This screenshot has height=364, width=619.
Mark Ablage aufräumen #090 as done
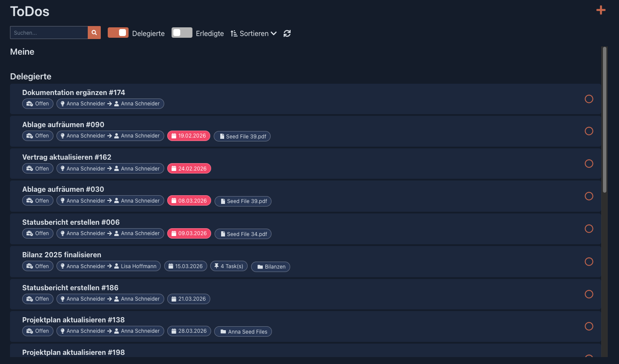pyautogui.click(x=589, y=131)
